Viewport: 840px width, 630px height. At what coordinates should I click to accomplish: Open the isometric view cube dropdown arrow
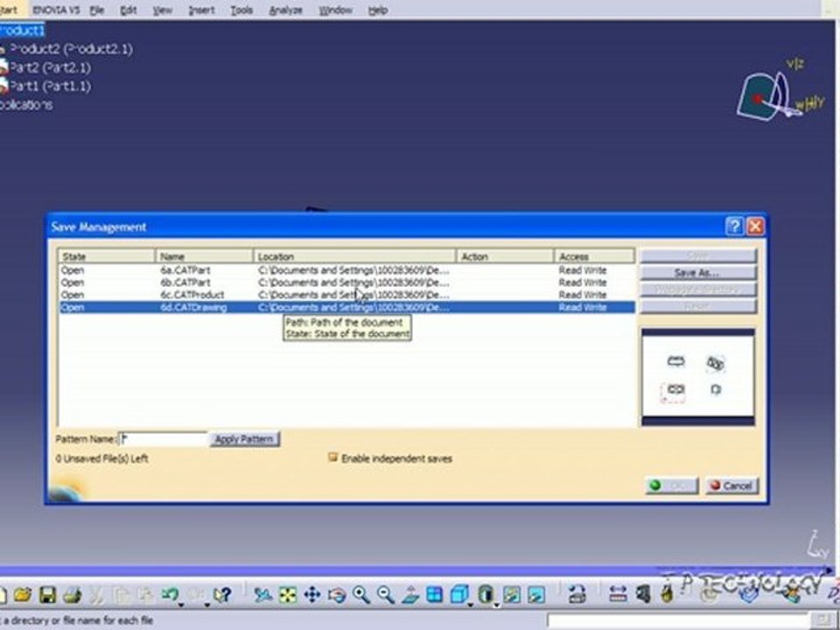[x=471, y=605]
